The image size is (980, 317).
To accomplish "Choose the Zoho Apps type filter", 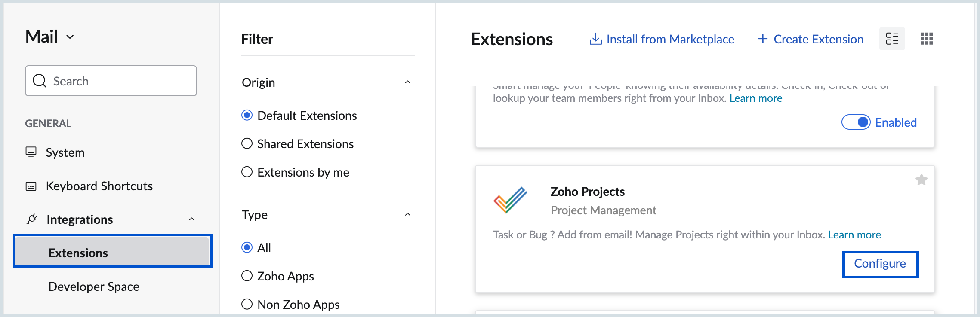I will (x=247, y=276).
